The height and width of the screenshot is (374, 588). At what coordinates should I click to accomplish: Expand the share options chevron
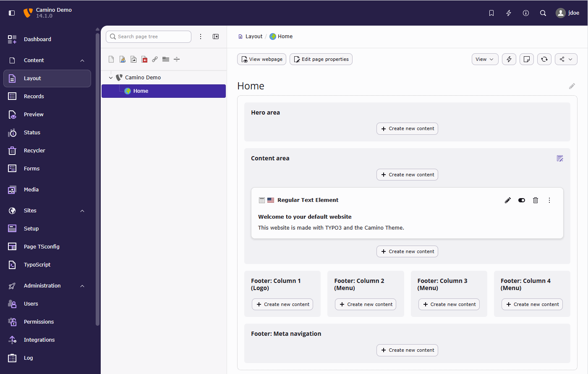coord(571,59)
